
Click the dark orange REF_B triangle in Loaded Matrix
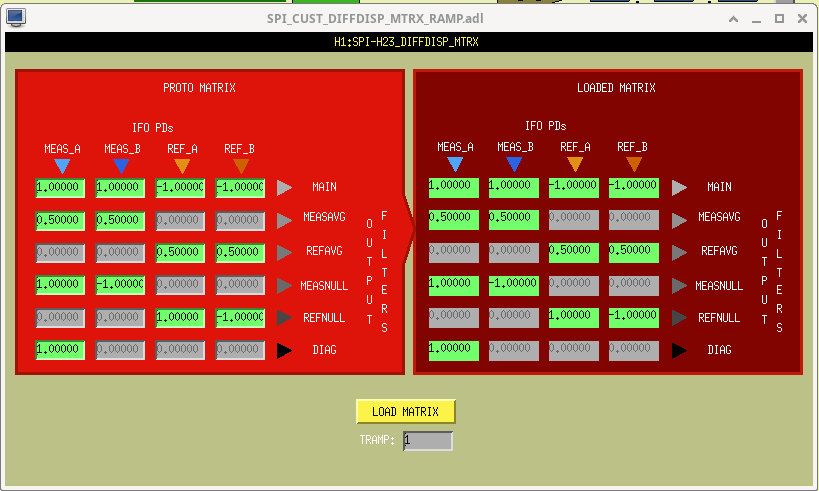click(634, 165)
